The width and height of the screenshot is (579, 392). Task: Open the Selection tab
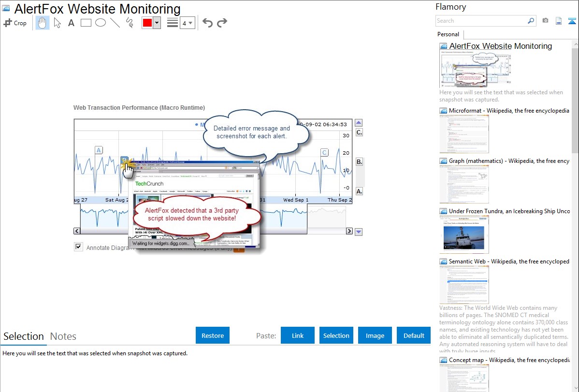click(24, 336)
